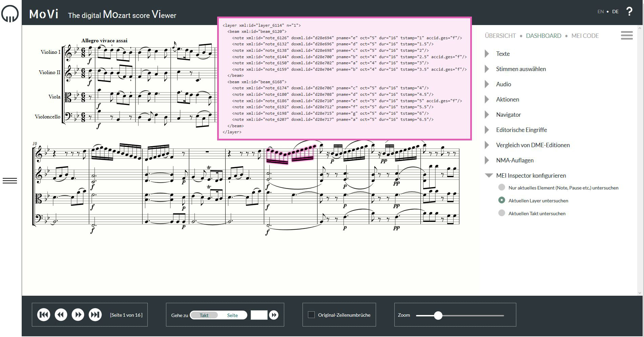The image size is (644, 337).
Task: Expand the Navigator section
Action: [508, 115]
